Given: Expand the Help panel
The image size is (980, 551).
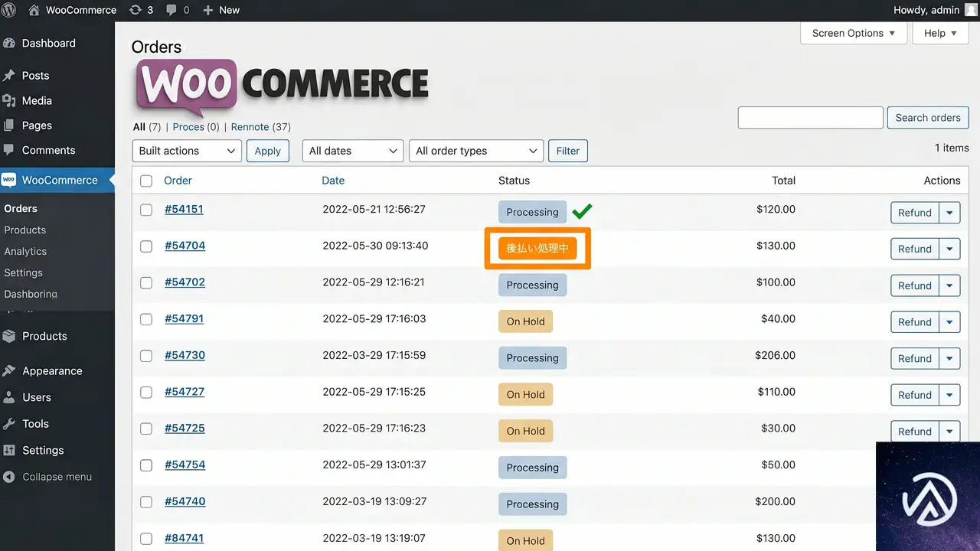Looking at the screenshot, I should point(940,33).
